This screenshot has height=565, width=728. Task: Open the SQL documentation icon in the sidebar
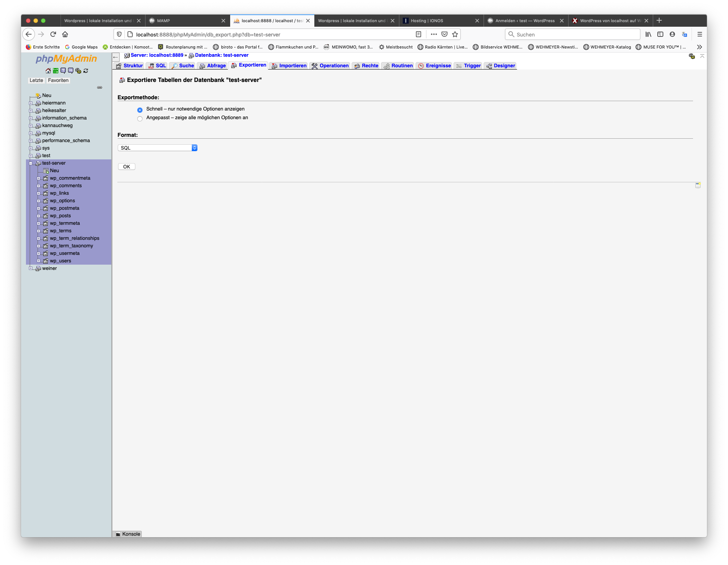point(70,71)
